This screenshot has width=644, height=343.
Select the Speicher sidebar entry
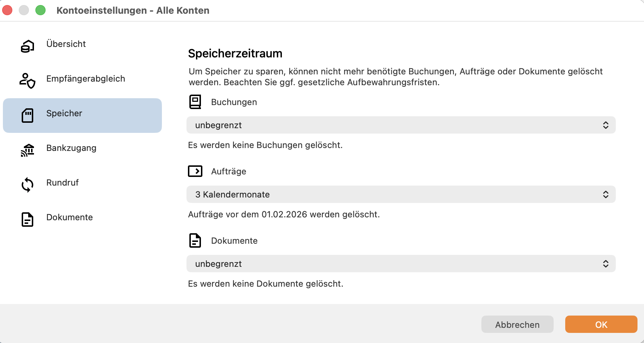[82, 116]
